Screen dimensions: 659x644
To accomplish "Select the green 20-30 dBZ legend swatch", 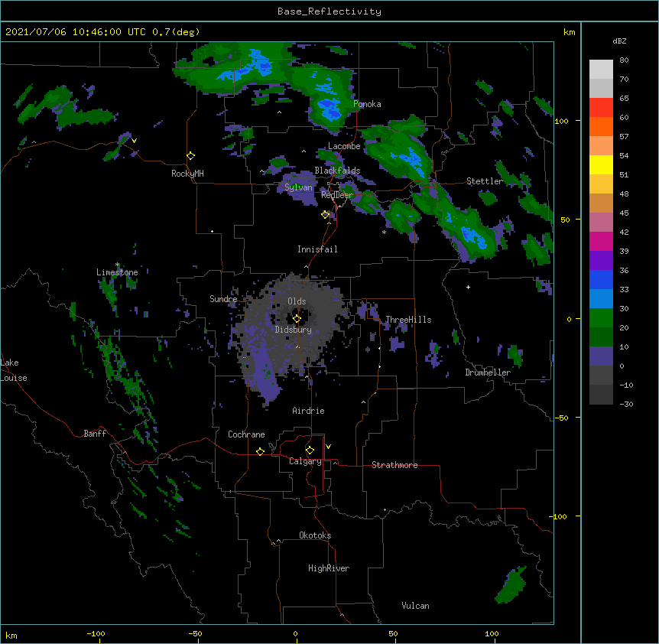I will [x=601, y=318].
